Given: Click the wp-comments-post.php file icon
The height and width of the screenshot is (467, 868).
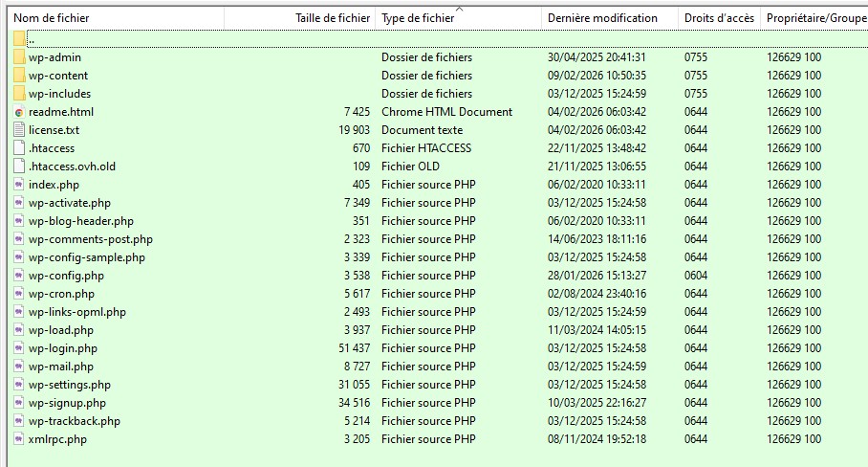Looking at the screenshot, I should [19, 239].
